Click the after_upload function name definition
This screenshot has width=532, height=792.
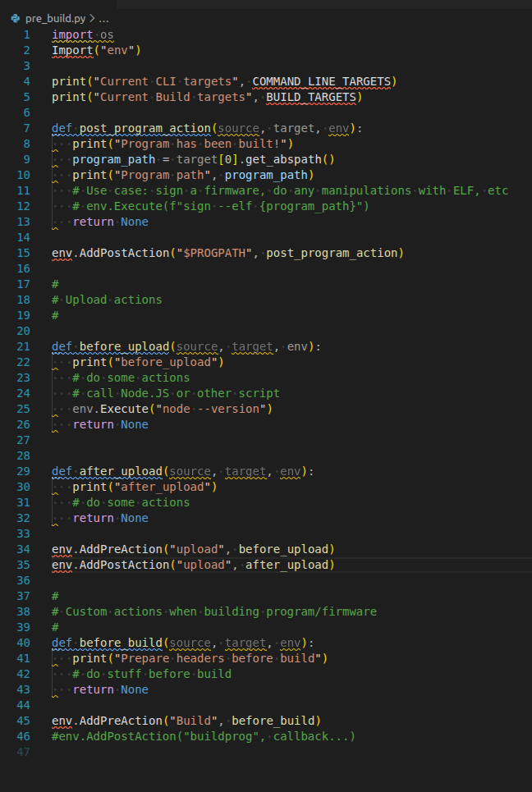click(121, 471)
